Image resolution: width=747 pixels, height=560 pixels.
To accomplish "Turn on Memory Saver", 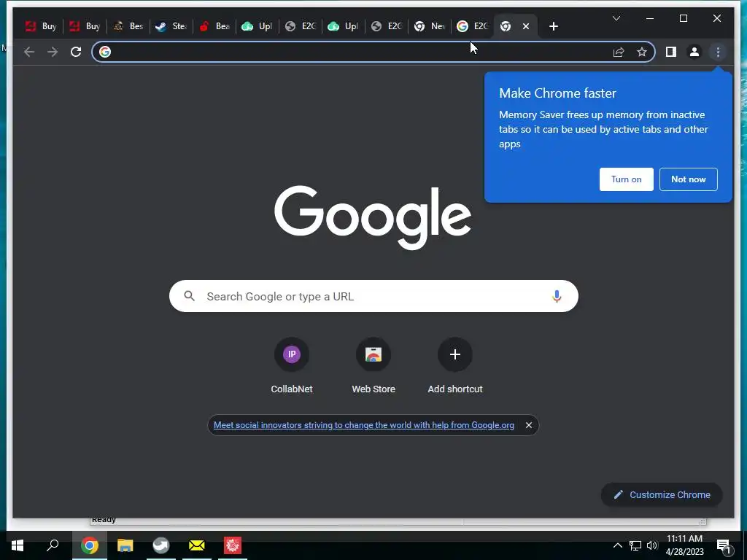I will tap(627, 179).
